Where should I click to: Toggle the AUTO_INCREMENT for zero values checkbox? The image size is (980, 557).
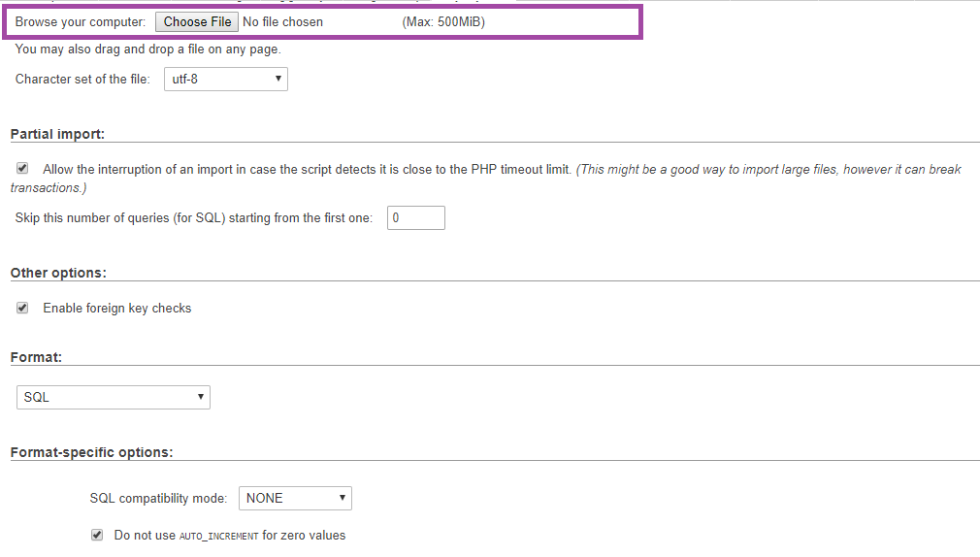[97, 535]
